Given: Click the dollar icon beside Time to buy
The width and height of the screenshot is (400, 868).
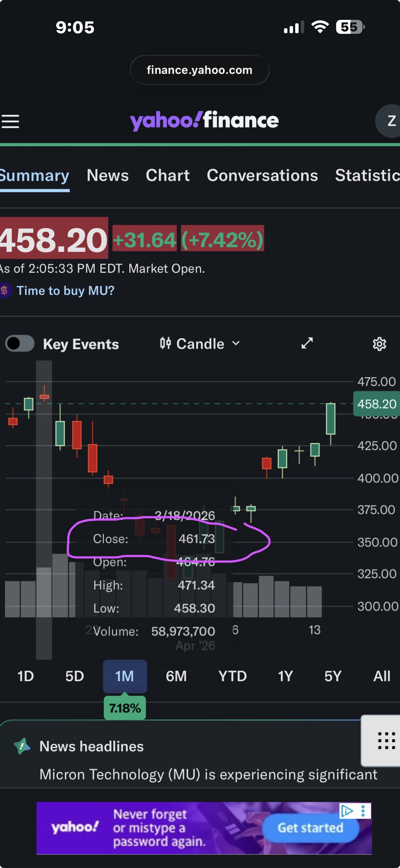Looking at the screenshot, I should (x=5, y=291).
